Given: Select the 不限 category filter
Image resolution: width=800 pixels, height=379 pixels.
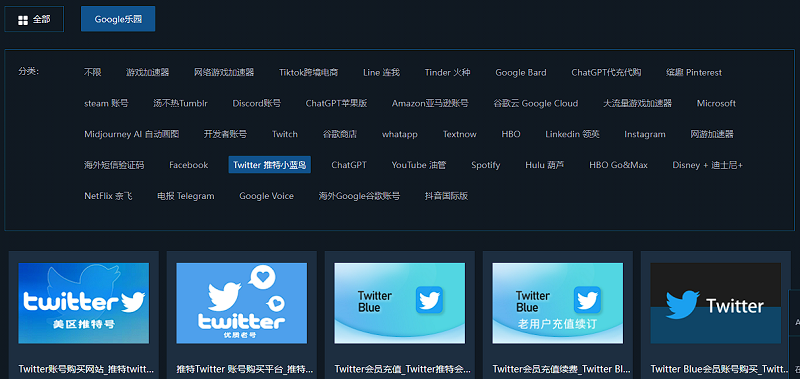Looking at the screenshot, I should (93, 72).
